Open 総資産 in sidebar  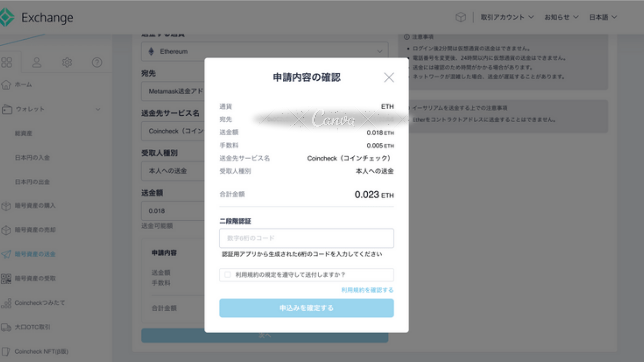point(23,133)
